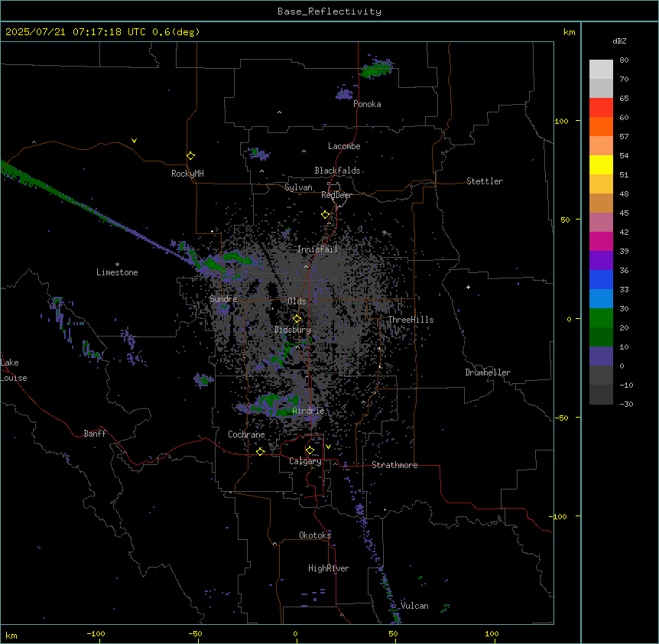
Task: Click the white plus marker north of Drumheller
Action: pos(468,287)
